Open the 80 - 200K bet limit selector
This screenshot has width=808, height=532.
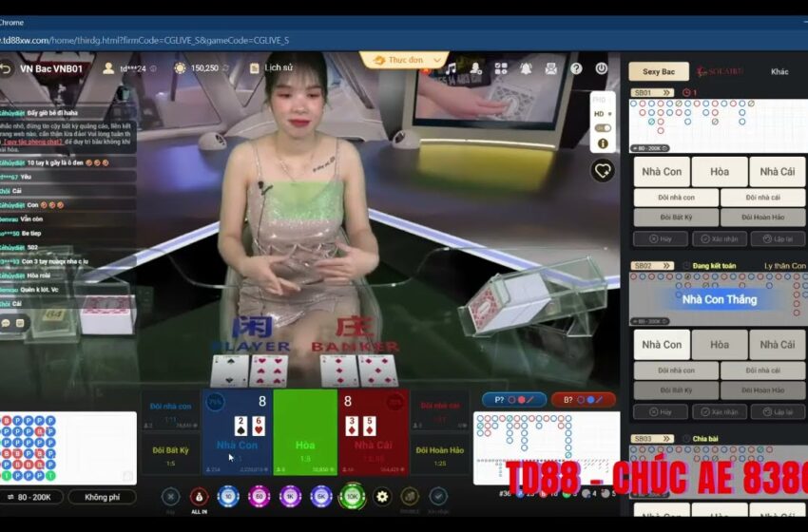[31, 497]
